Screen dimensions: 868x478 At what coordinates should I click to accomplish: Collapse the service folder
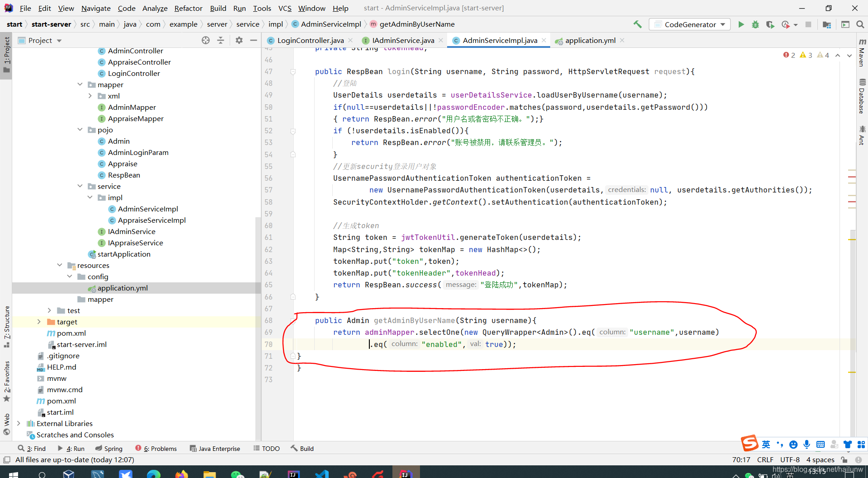coord(80,186)
